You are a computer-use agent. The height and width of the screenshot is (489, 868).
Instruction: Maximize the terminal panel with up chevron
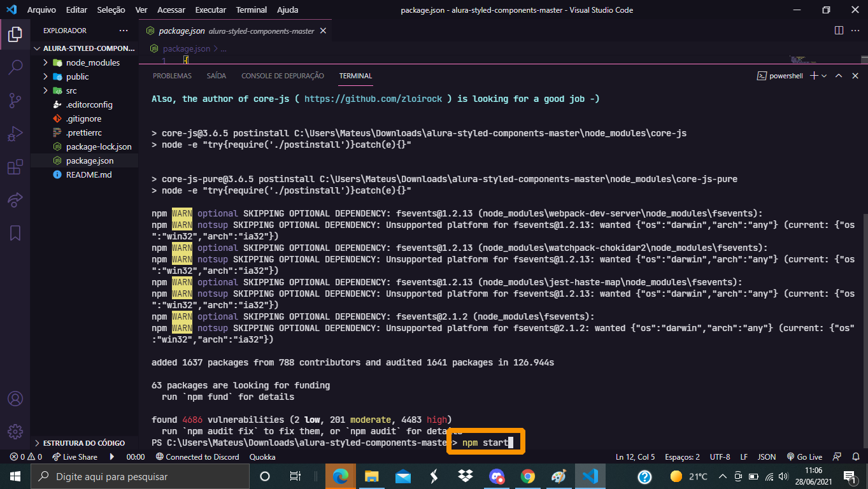[x=839, y=75]
